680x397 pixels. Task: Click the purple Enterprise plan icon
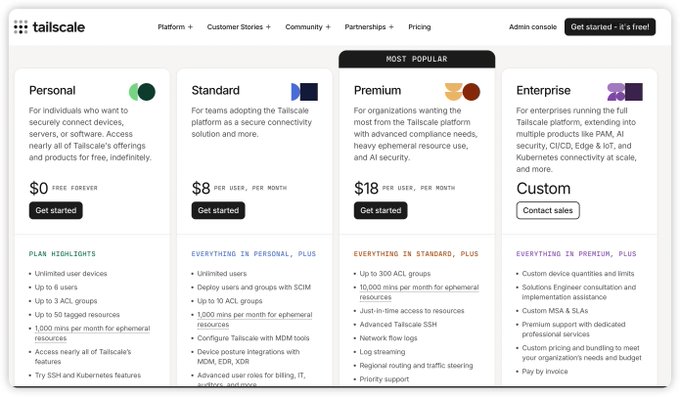click(x=625, y=92)
